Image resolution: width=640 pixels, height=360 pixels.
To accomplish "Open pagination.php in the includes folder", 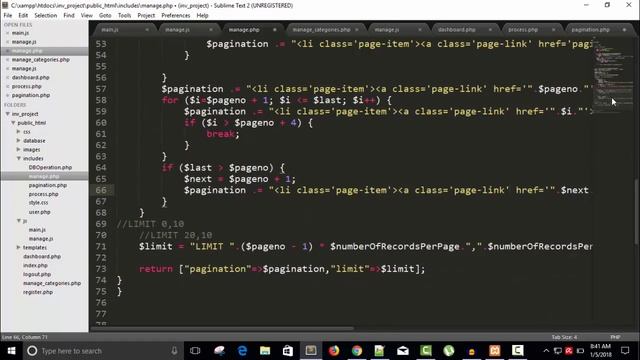I will pos(48,185).
